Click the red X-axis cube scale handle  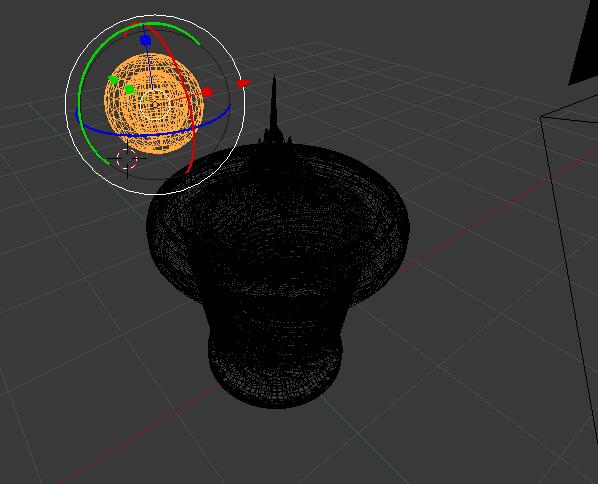(207, 92)
